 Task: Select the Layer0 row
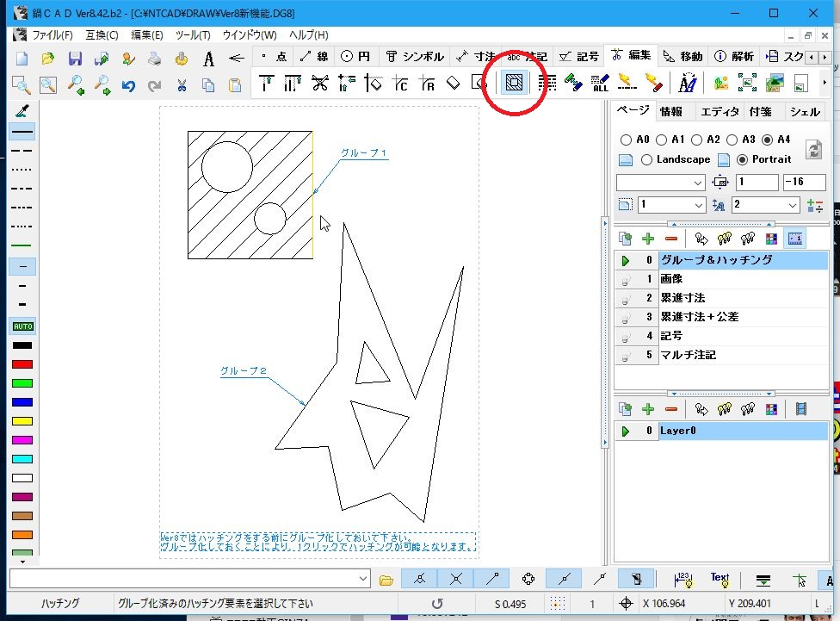coord(721,432)
